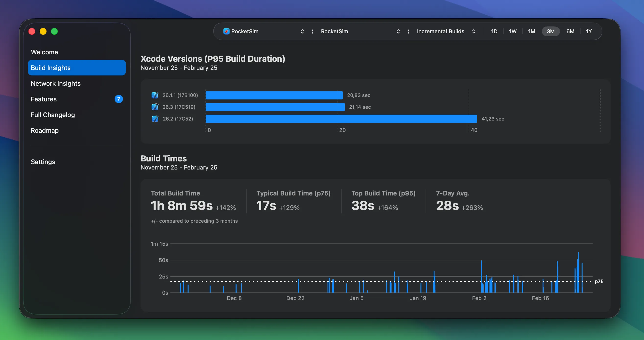
Task: Click the Xcode icon next to version 26.3
Action: click(x=155, y=107)
